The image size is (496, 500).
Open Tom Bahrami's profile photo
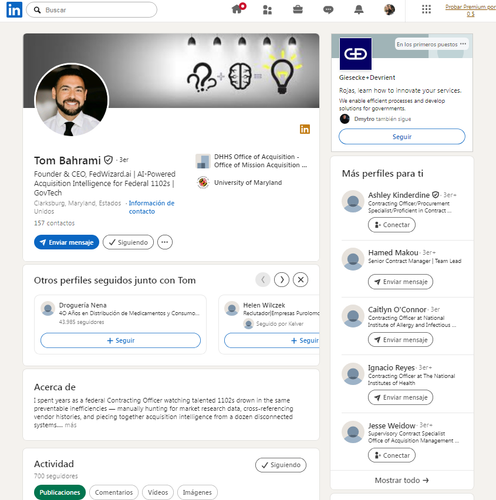click(x=71, y=100)
